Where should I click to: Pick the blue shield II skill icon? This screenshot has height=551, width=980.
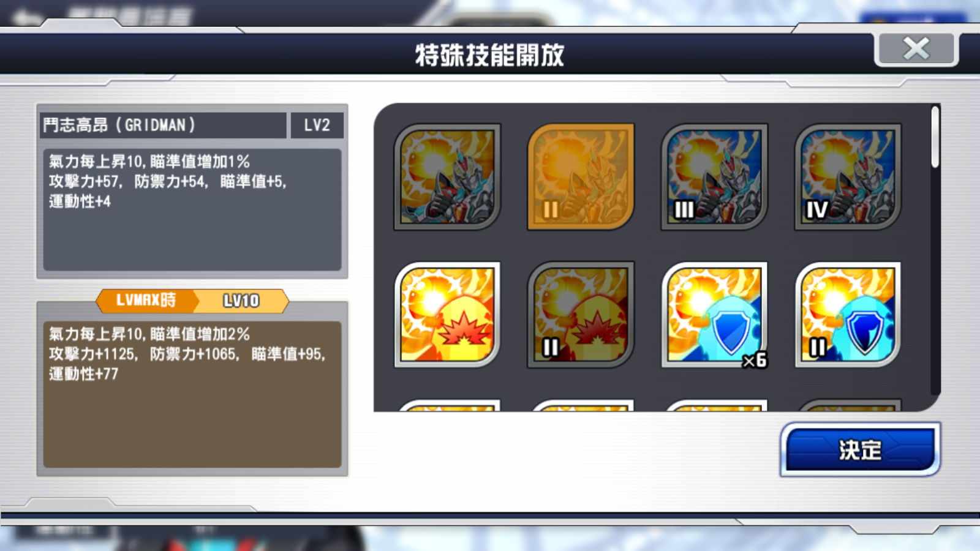pos(848,315)
